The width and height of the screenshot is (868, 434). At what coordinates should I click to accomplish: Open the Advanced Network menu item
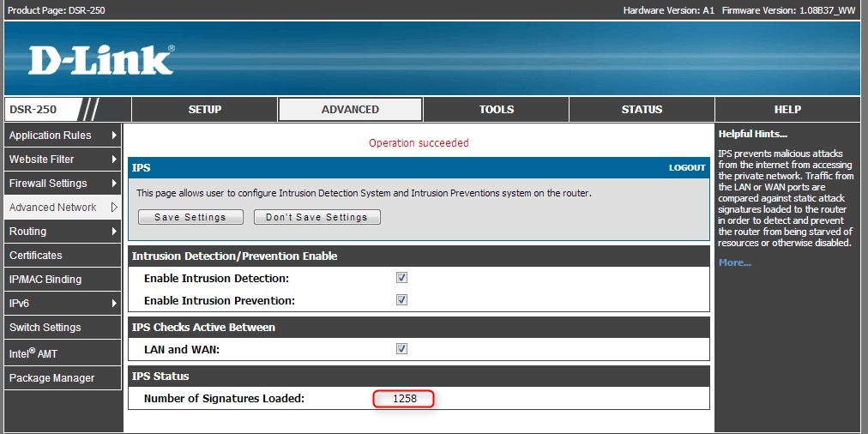53,208
